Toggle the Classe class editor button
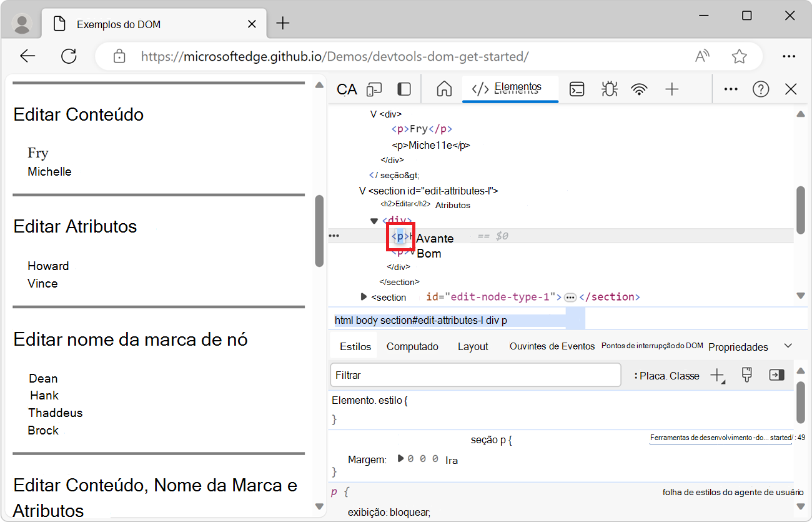This screenshot has height=522, width=812. click(685, 376)
